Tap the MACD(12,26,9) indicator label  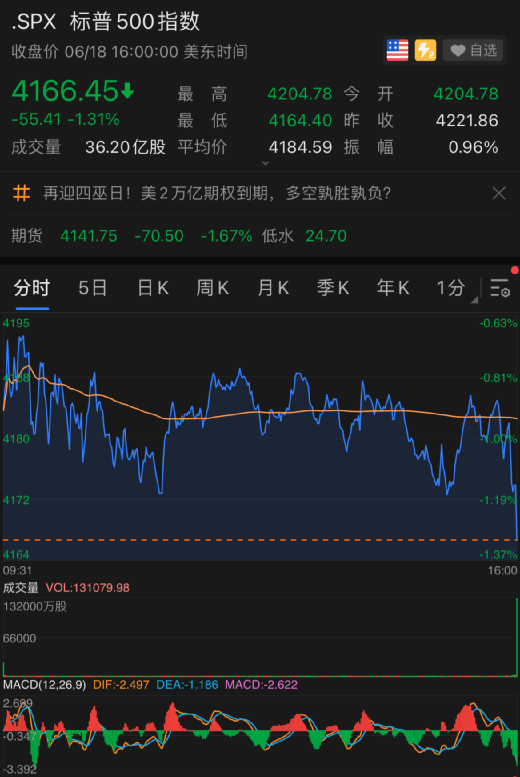click(45, 685)
